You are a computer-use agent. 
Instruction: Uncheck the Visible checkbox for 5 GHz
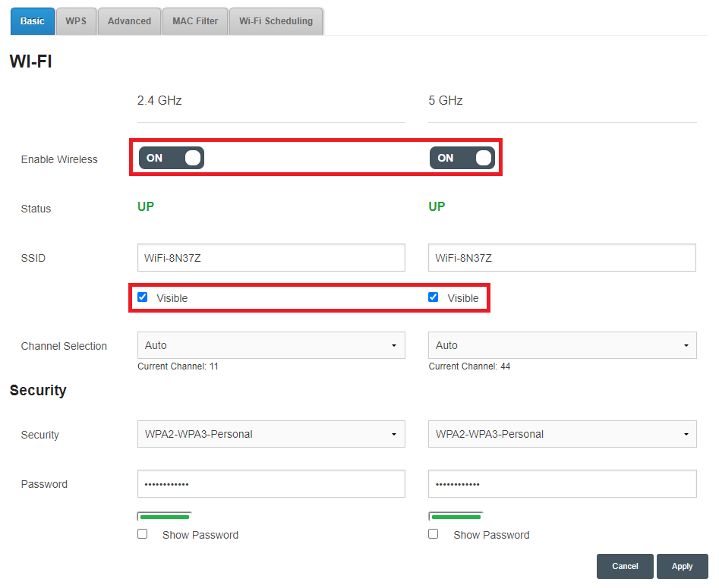(x=433, y=297)
